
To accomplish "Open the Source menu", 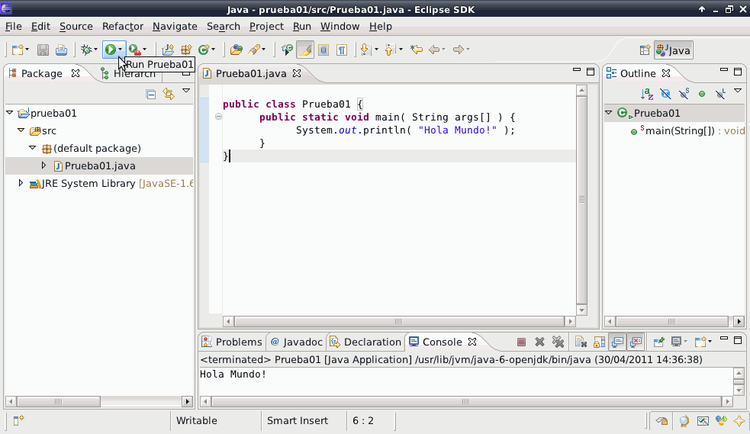I will tap(76, 26).
